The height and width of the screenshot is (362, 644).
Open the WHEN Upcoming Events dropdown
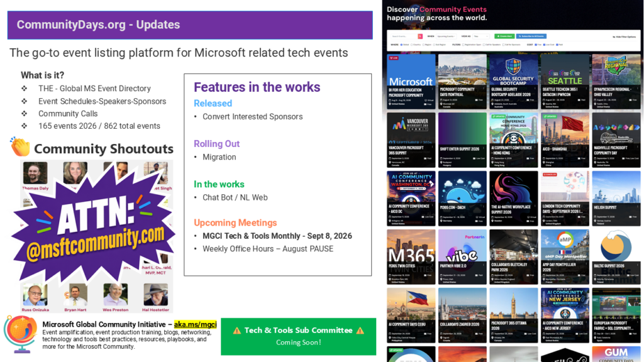coord(446,36)
